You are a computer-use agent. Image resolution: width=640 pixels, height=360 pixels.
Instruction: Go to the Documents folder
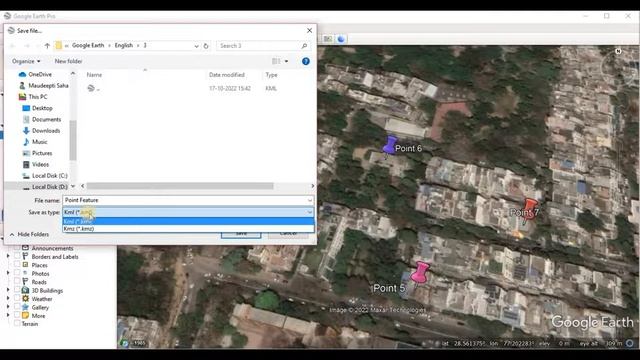click(42, 119)
